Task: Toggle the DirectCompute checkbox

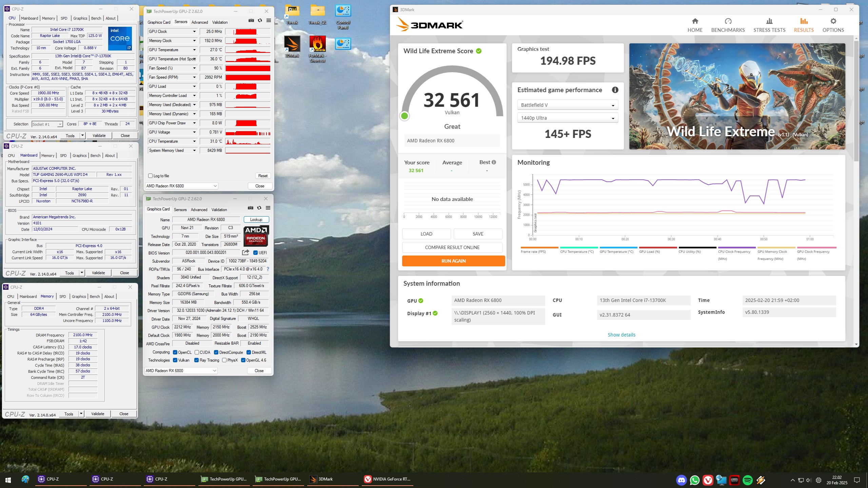Action: pos(216,352)
